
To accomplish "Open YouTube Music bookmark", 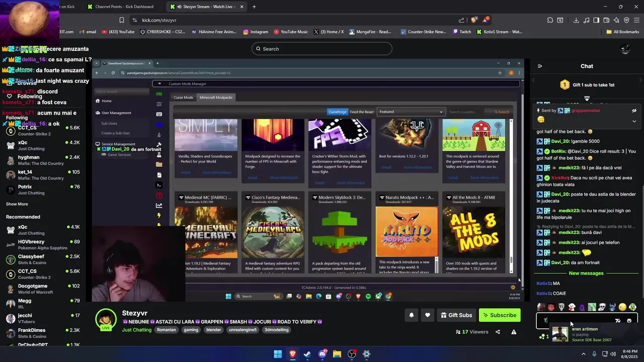I will point(291,32).
